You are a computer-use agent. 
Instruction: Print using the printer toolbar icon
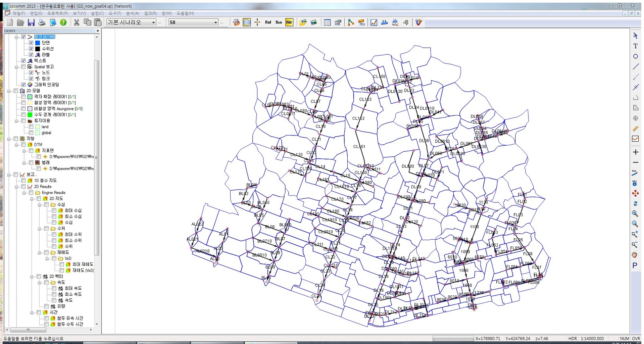[42, 22]
